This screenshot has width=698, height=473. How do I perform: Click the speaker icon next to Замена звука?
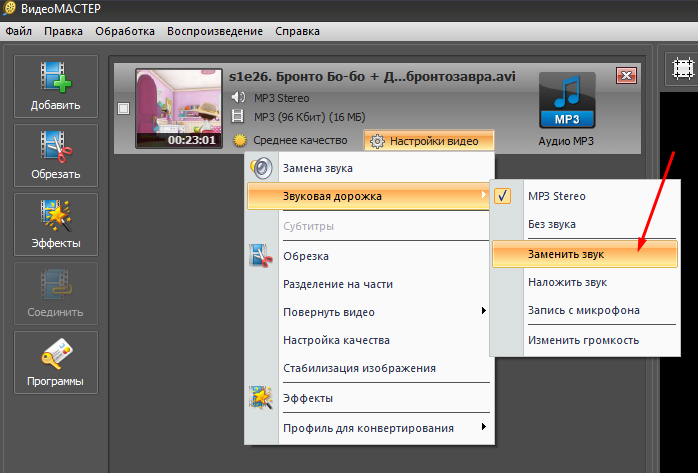point(261,168)
